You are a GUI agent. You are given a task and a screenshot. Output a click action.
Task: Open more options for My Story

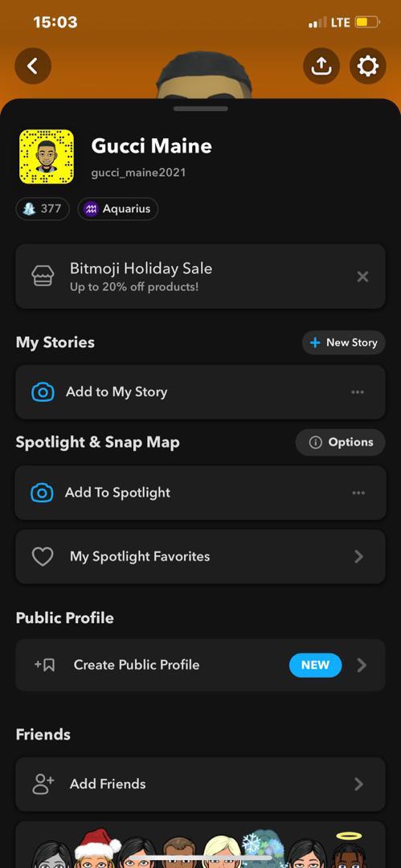[x=358, y=392]
